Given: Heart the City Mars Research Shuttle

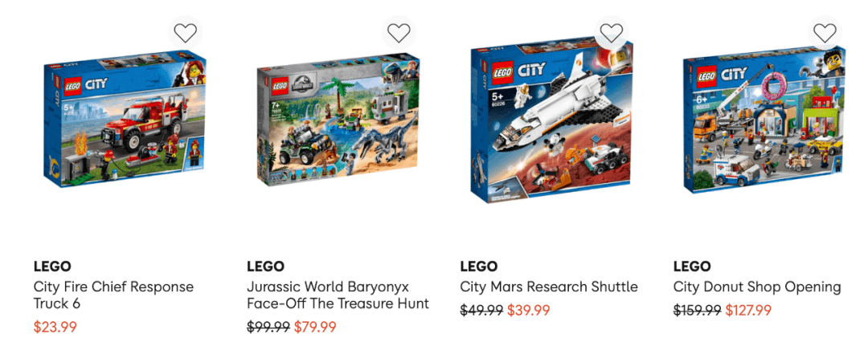Looking at the screenshot, I should (x=612, y=33).
